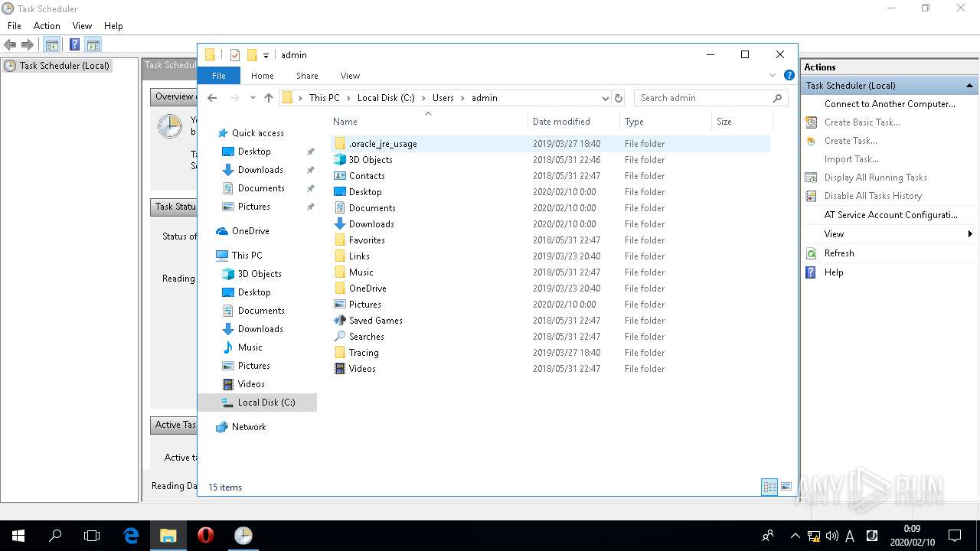Image resolution: width=980 pixels, height=551 pixels.
Task: Toggle Action Pane icon in Task Scheduler toolbar
Action: [93, 45]
